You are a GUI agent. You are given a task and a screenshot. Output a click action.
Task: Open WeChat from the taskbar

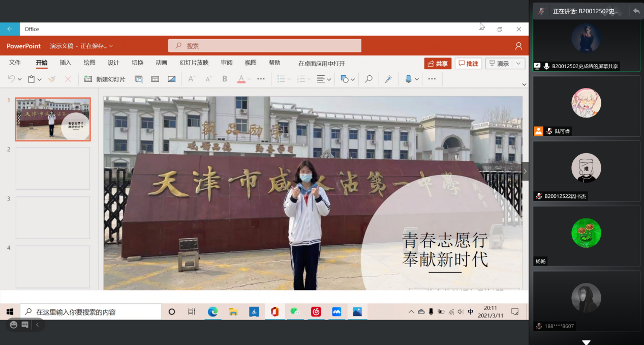pyautogui.click(x=295, y=312)
